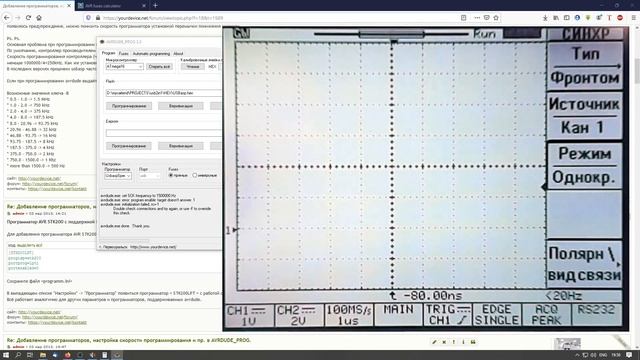Click the site security padlock icon
Viewport: 640px width, 360px height.
pos(98,18)
